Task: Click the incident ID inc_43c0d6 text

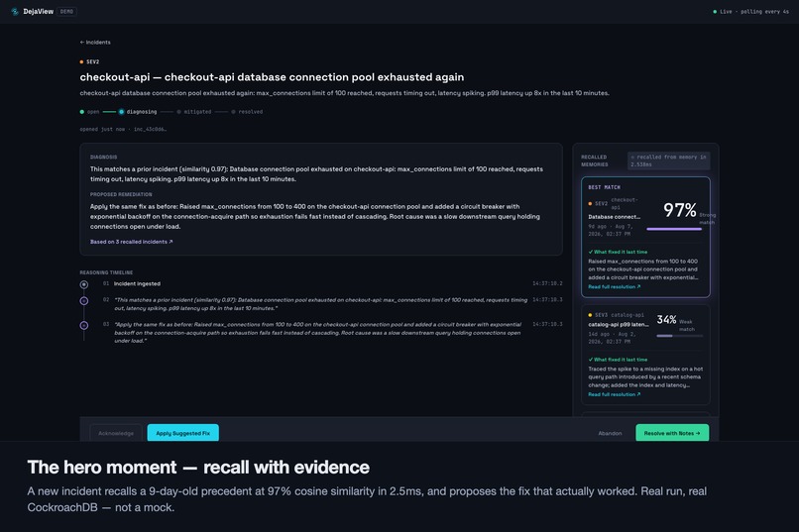Action: [150, 130]
